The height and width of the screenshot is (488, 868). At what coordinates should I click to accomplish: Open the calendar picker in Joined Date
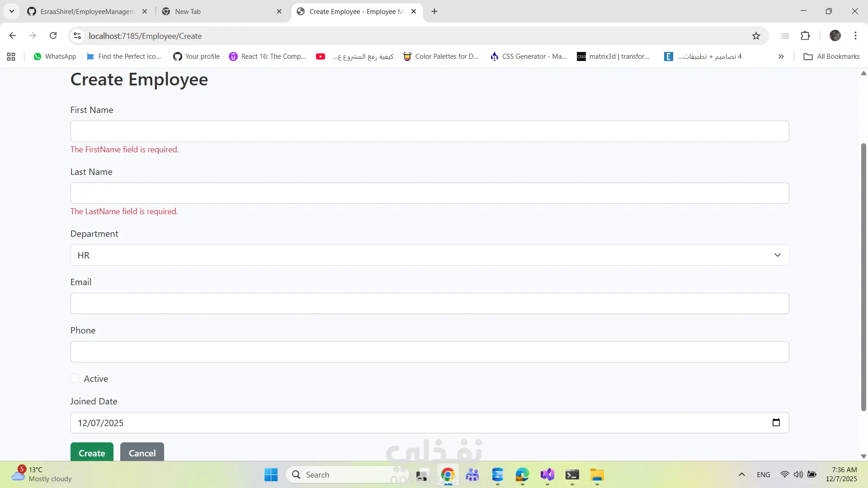coord(776,422)
